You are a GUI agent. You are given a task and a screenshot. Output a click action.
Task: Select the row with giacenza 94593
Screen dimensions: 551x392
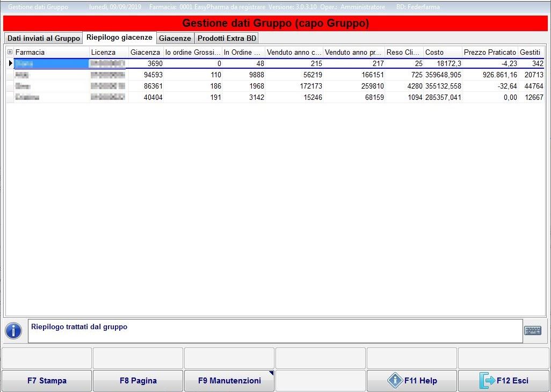point(146,75)
